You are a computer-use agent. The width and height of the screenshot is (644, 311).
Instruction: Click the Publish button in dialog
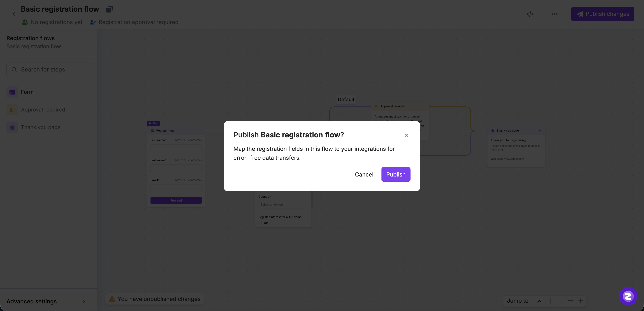pos(396,174)
